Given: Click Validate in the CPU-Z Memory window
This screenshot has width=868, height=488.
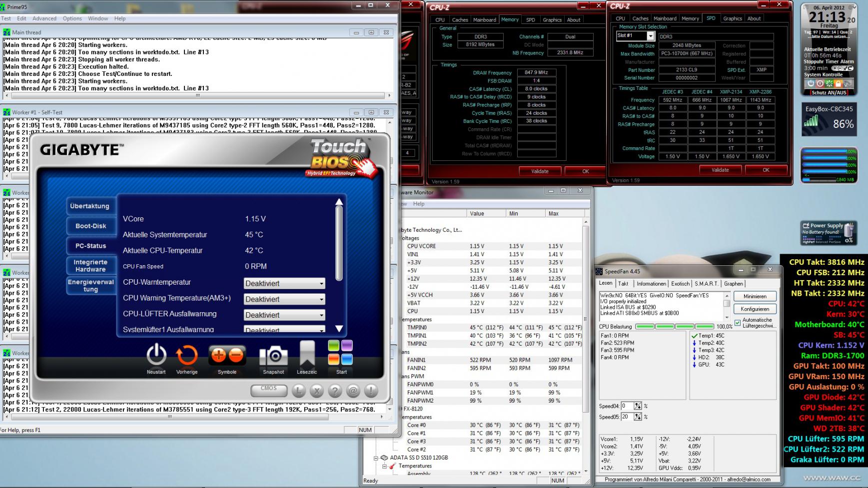Looking at the screenshot, I should click(x=540, y=171).
